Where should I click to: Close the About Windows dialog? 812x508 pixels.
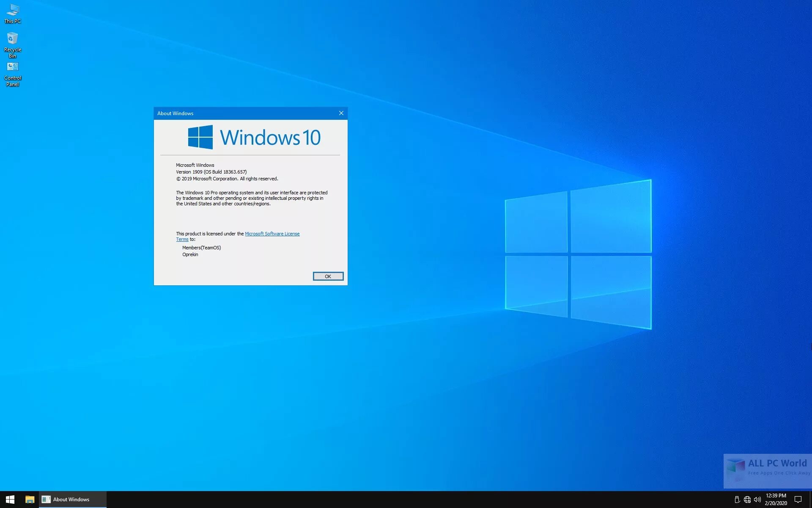point(341,113)
